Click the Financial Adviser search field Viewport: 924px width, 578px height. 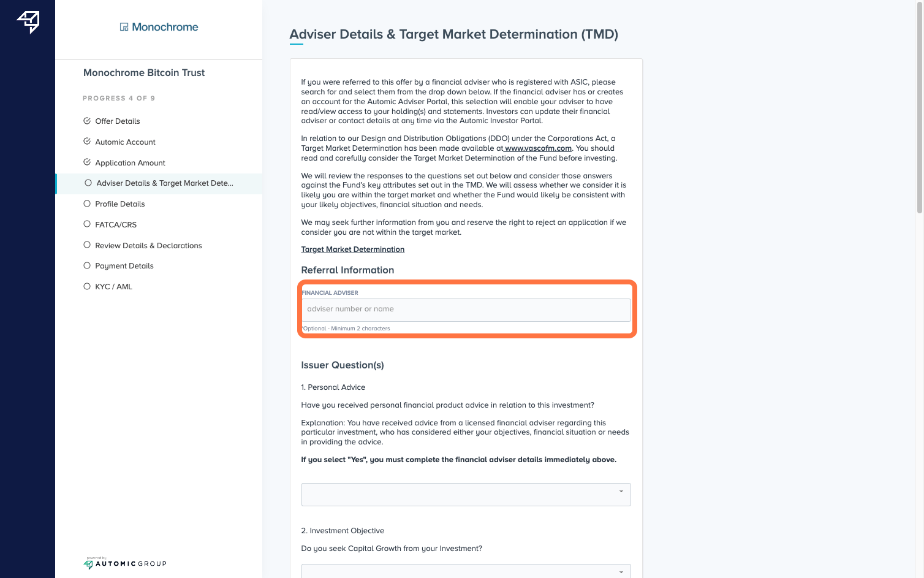point(466,310)
